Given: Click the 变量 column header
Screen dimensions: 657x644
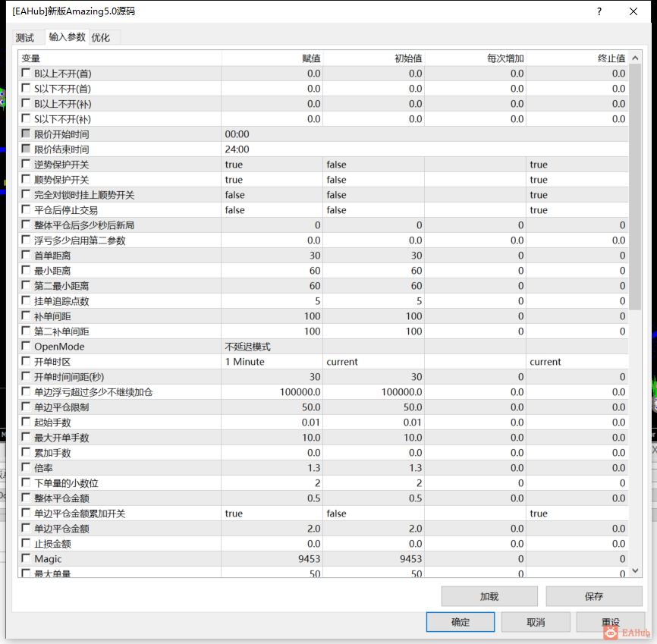Looking at the screenshot, I should point(120,58).
